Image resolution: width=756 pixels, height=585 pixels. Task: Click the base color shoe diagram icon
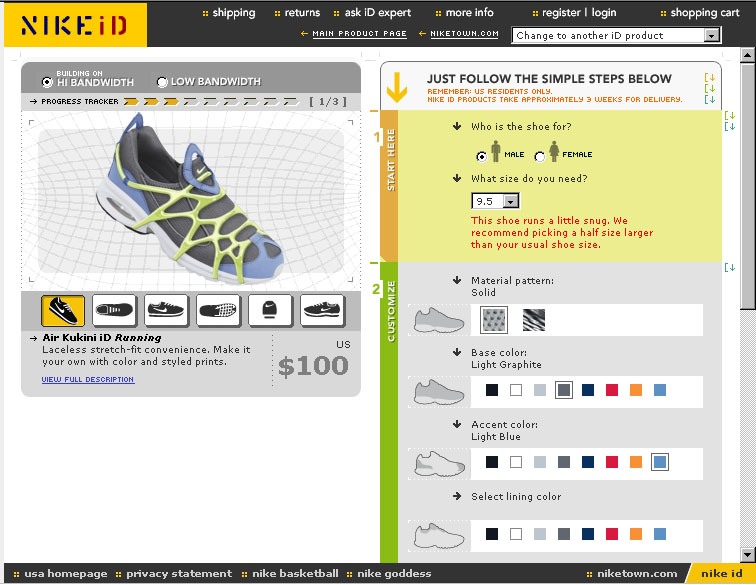[x=439, y=392]
